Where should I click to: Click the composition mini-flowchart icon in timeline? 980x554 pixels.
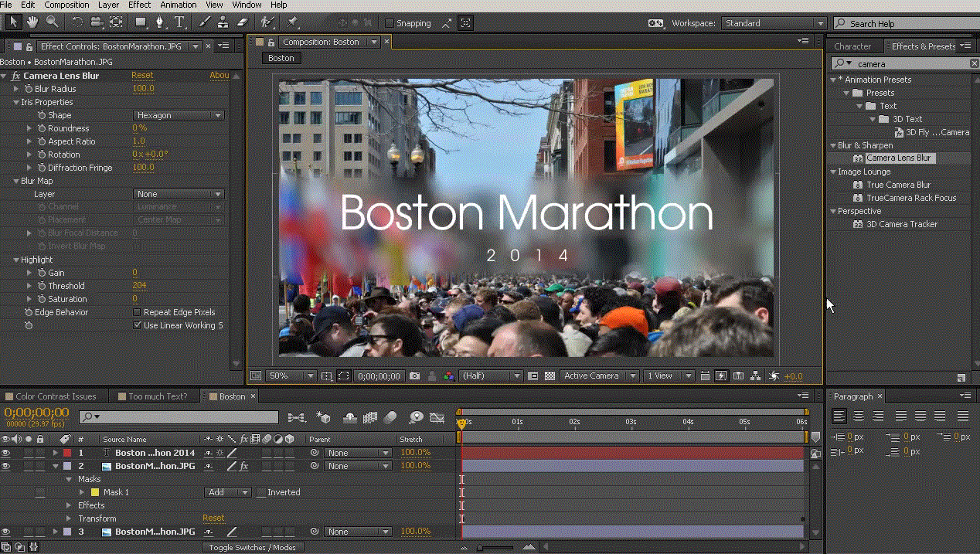pos(296,417)
